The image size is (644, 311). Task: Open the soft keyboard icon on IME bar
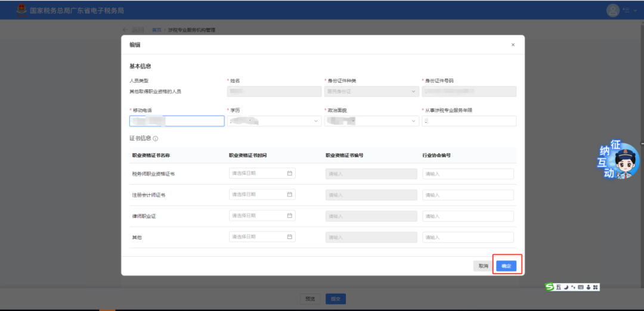[x=581, y=288]
